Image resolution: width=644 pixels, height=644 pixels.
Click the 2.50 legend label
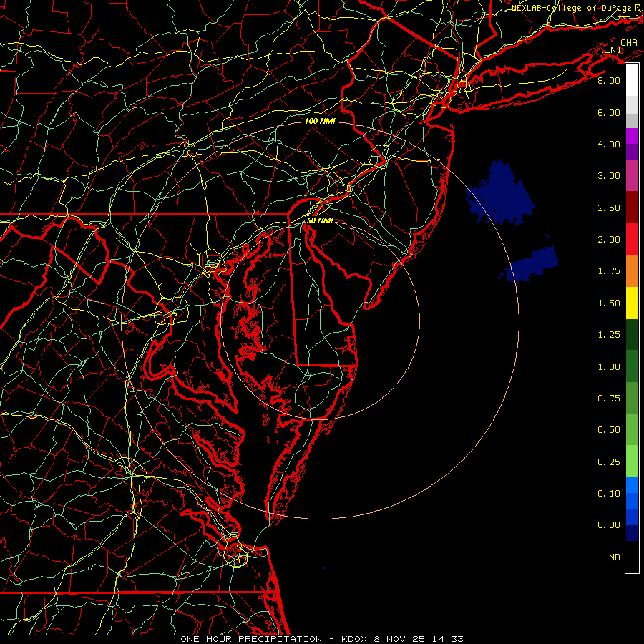609,208
